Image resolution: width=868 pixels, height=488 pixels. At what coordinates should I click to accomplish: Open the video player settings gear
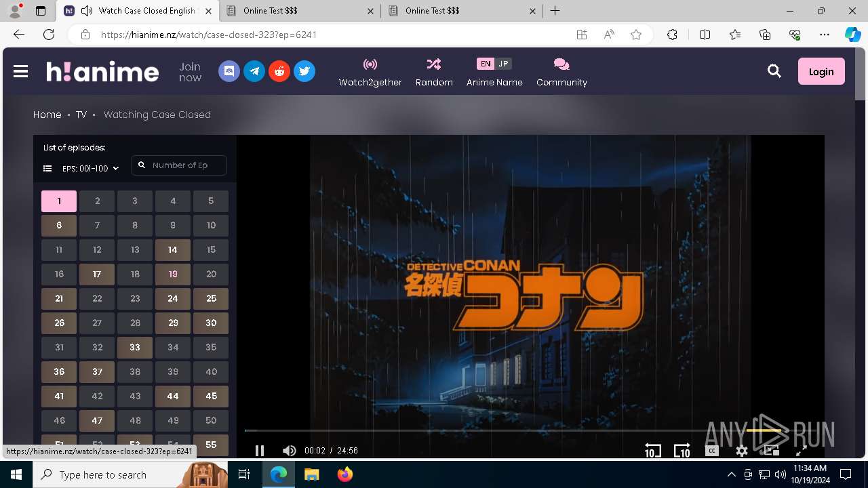click(742, 451)
